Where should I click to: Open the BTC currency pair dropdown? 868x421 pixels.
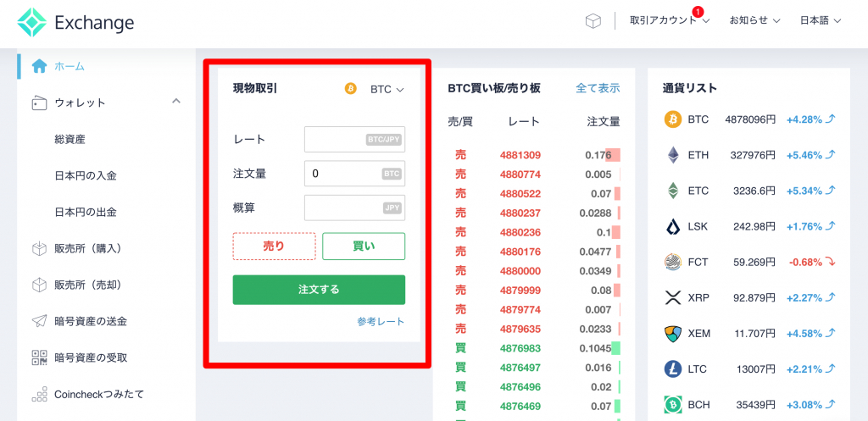click(x=386, y=89)
